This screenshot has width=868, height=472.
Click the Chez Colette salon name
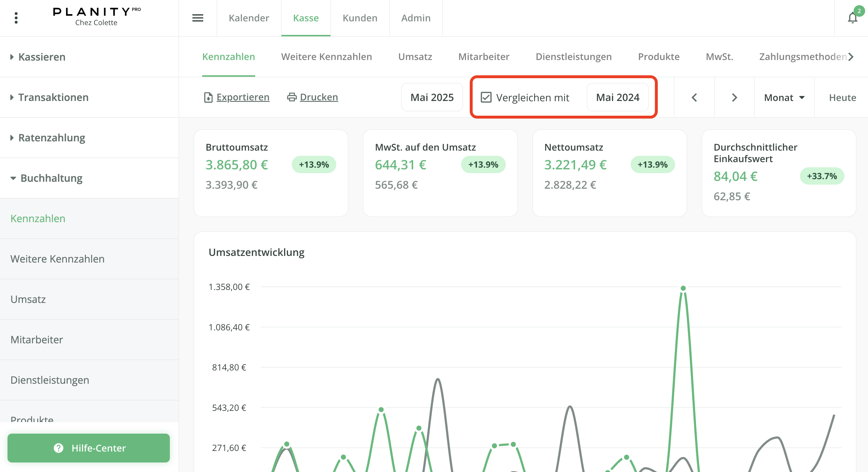96,23
